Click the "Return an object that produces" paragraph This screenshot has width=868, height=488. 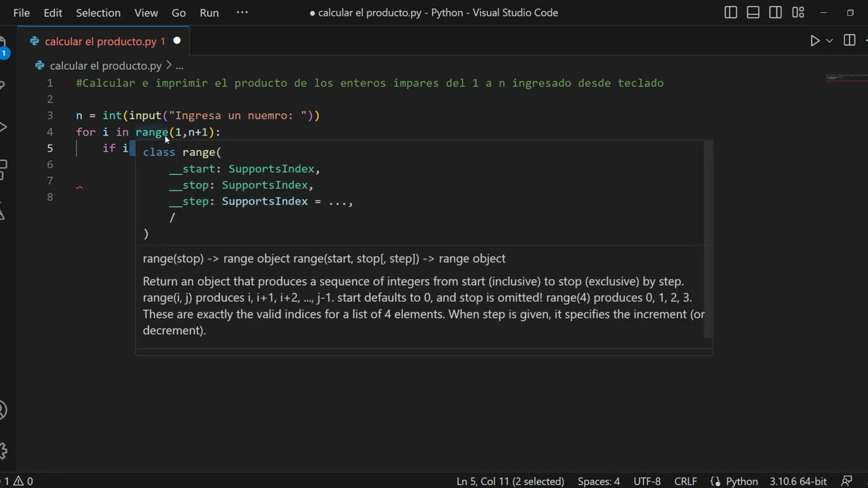point(424,306)
